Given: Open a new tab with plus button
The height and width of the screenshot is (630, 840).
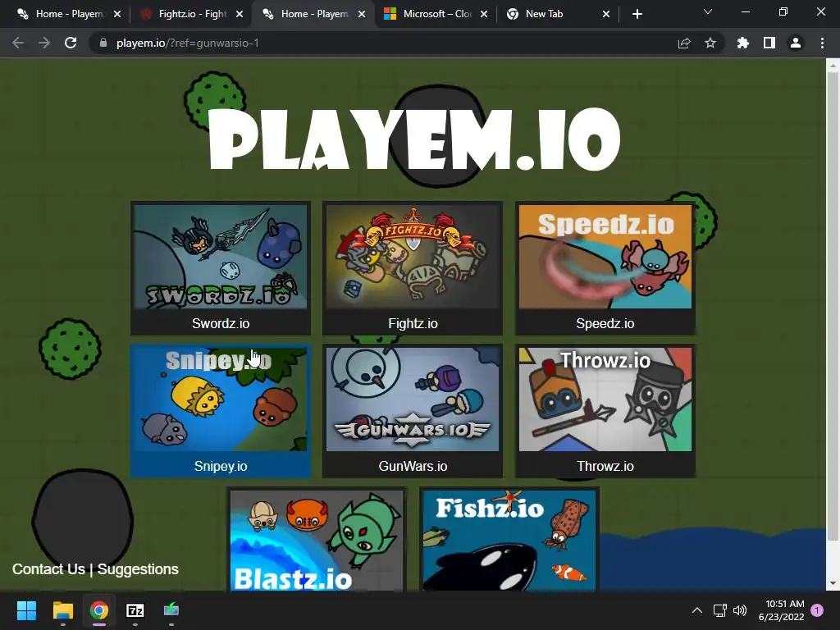Looking at the screenshot, I should [637, 14].
